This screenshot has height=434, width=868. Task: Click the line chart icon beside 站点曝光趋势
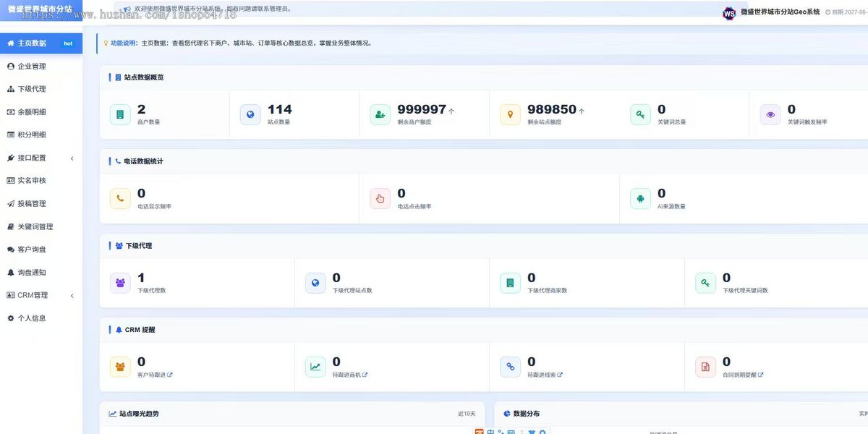click(x=113, y=414)
